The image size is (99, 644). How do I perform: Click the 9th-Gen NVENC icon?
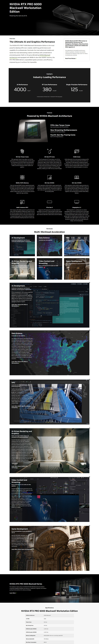coord(49,177)
